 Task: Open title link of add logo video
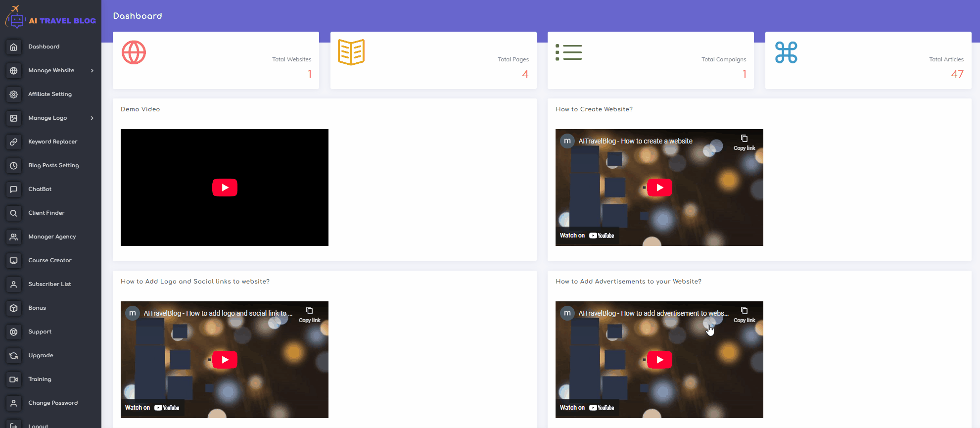pos(218,313)
